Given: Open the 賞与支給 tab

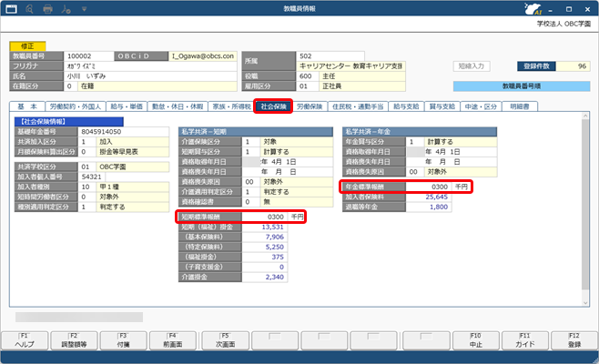Looking at the screenshot, I should coord(442,106).
